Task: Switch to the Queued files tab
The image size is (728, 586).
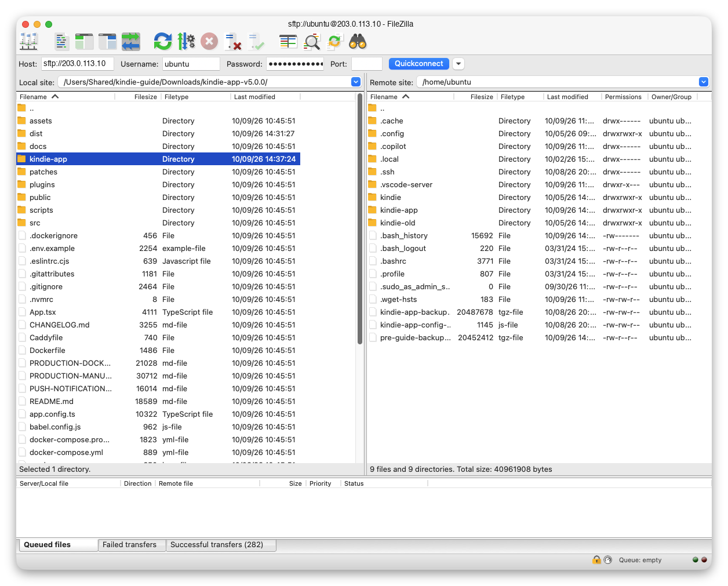Action: pos(57,545)
